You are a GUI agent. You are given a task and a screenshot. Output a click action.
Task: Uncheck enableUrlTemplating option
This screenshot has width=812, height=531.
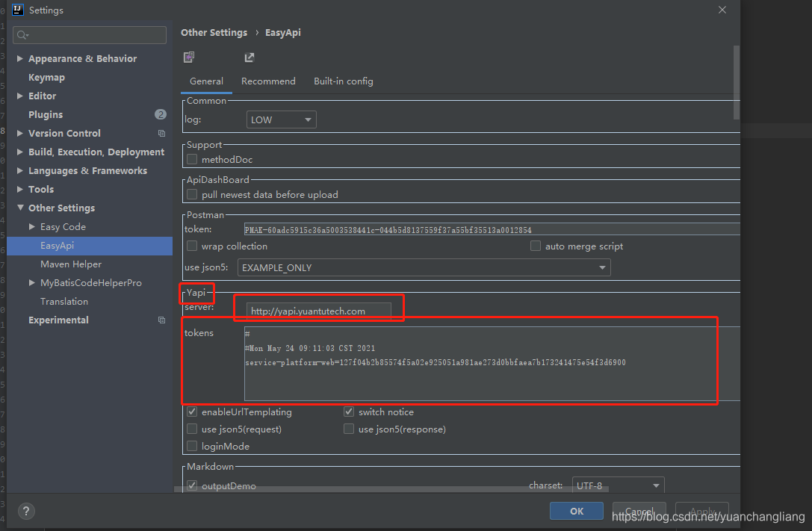coord(192,412)
